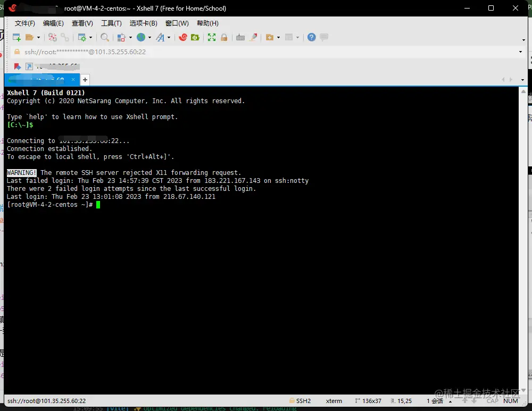Screen dimensions: 532x411
Task: Toggle fullscreen with the green arrows icon
Action: (212, 37)
